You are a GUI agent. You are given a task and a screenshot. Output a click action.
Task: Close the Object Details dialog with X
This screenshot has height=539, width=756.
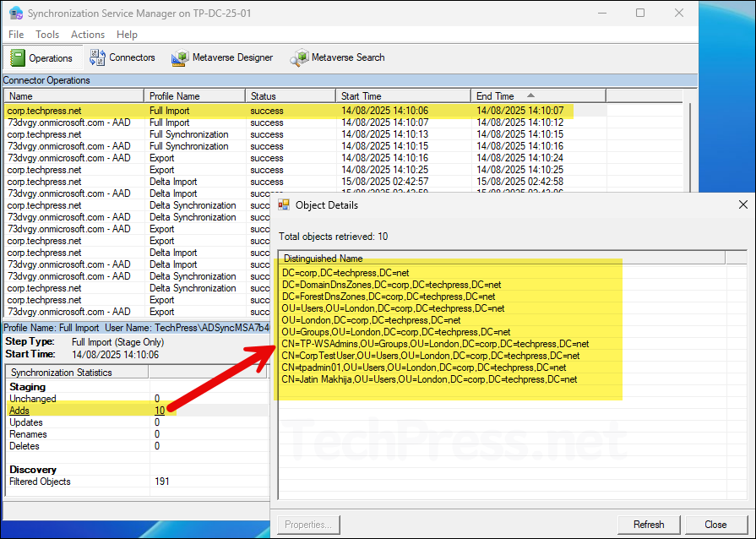[743, 204]
